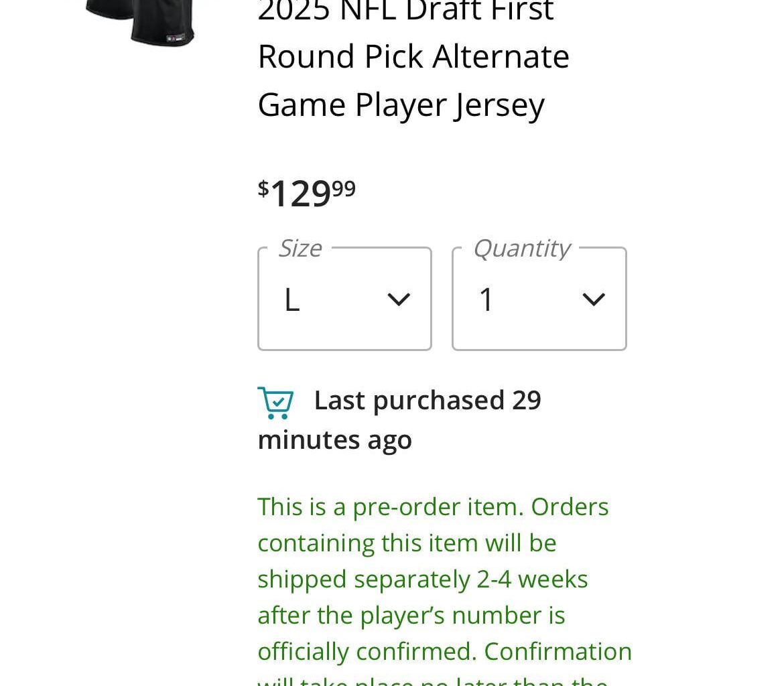The image size is (784, 686).
Task: Click the $129 price amount
Action: 301,194
